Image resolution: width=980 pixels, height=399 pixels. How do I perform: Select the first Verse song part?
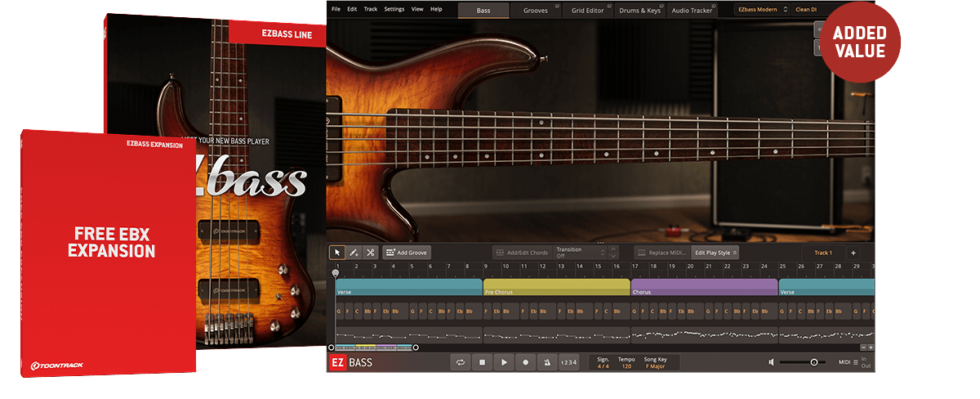[408, 287]
